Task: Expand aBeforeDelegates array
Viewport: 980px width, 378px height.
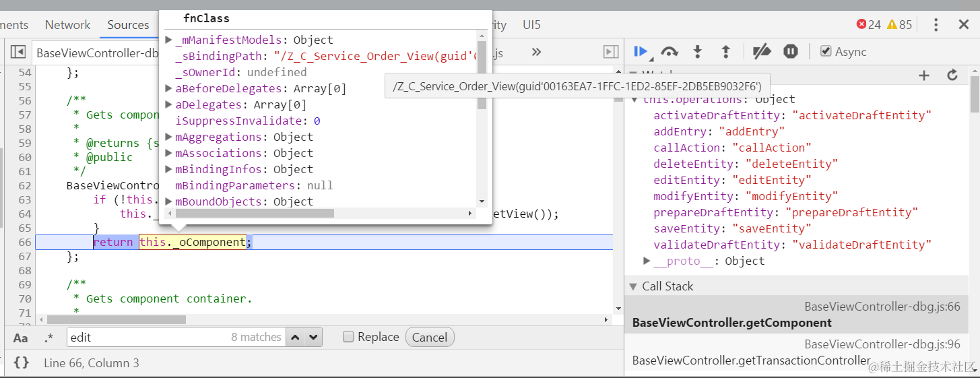Action: coord(169,88)
